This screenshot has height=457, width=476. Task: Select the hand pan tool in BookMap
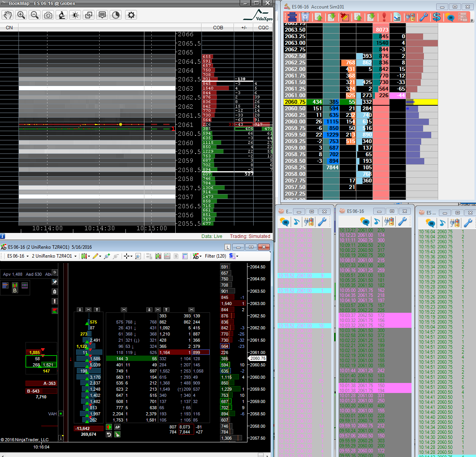pos(8,15)
